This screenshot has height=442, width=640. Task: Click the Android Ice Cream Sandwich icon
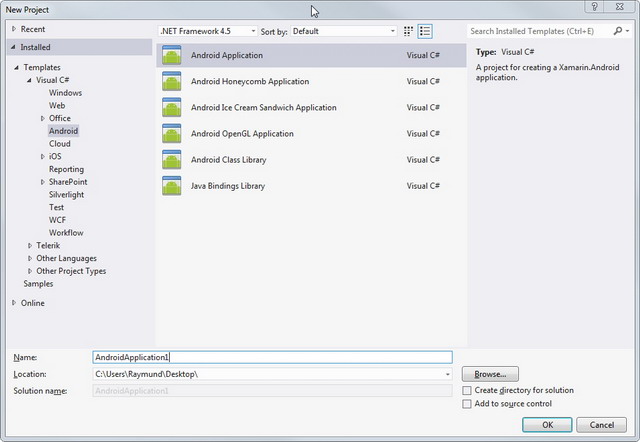171,107
